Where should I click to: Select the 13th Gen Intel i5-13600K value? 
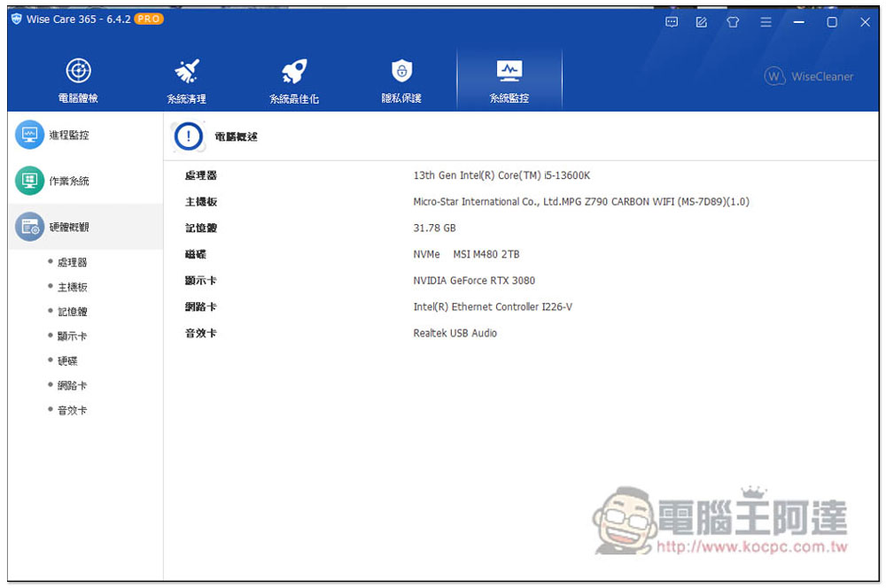(501, 175)
